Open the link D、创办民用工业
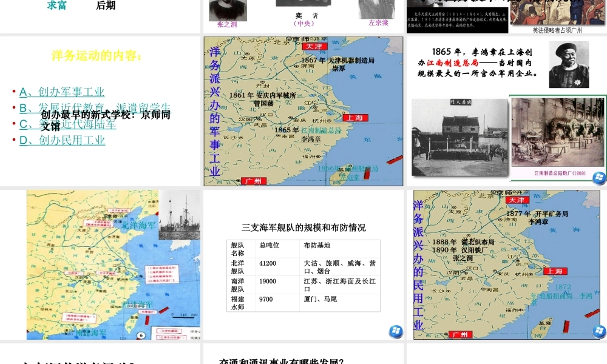 (x=63, y=140)
